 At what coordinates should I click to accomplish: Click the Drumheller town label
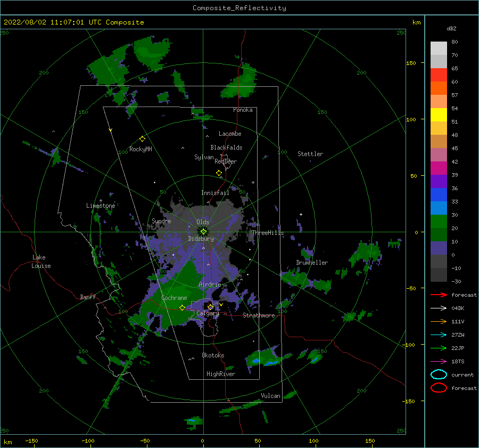[312, 263]
